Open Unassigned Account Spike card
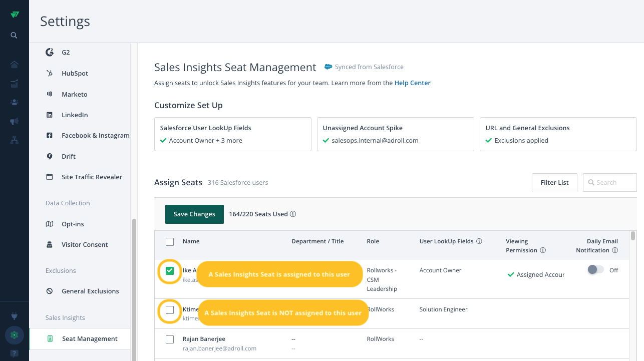The image size is (644, 361). click(x=396, y=134)
